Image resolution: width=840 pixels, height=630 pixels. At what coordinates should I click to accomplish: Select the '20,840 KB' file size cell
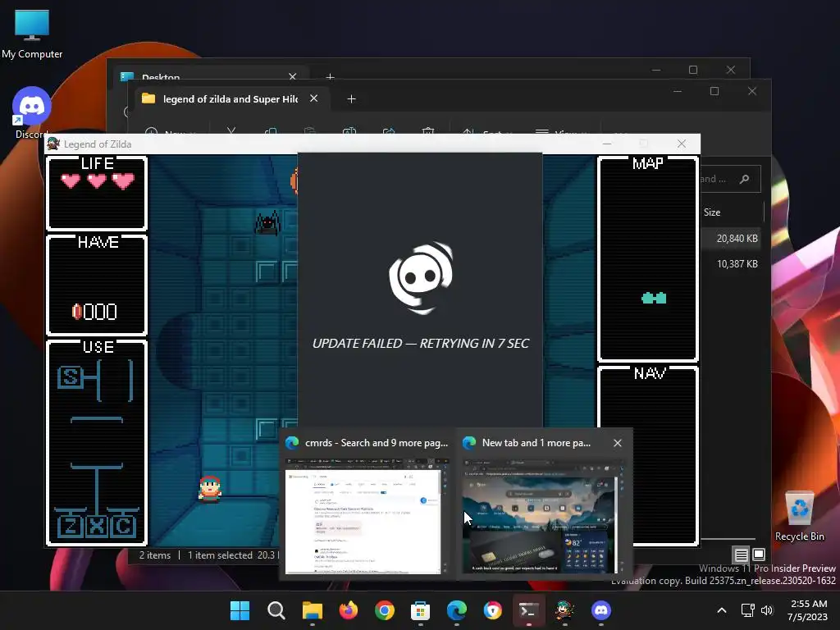737,239
